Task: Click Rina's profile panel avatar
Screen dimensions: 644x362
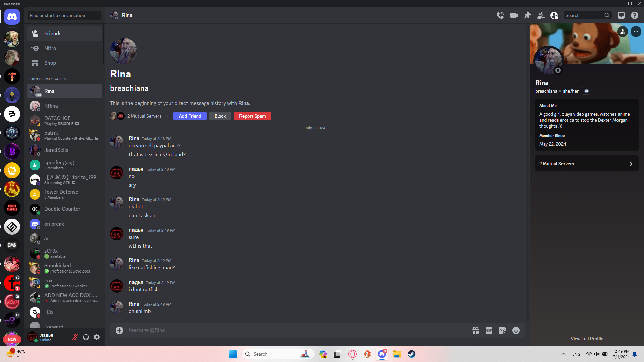Action: [x=549, y=61]
